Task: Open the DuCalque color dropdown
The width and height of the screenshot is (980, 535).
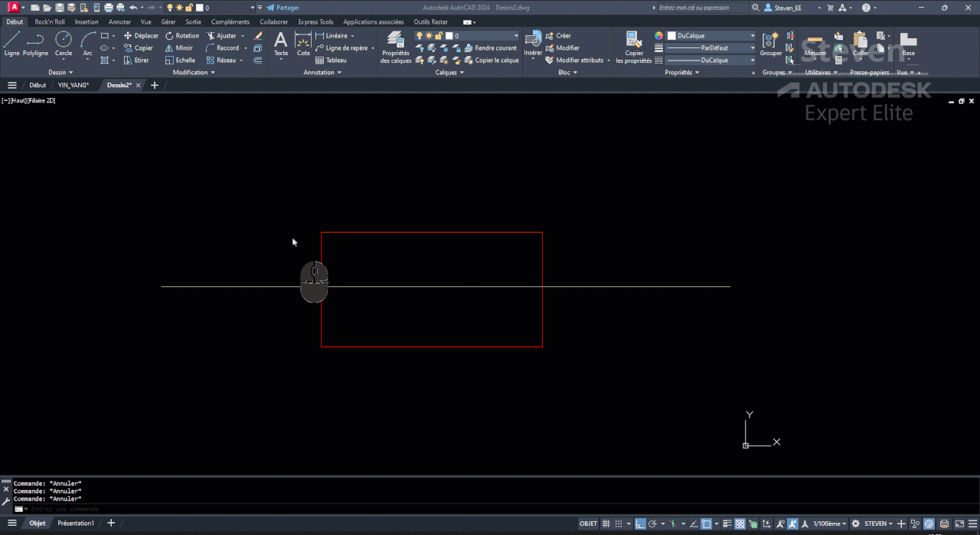Action: (x=711, y=36)
